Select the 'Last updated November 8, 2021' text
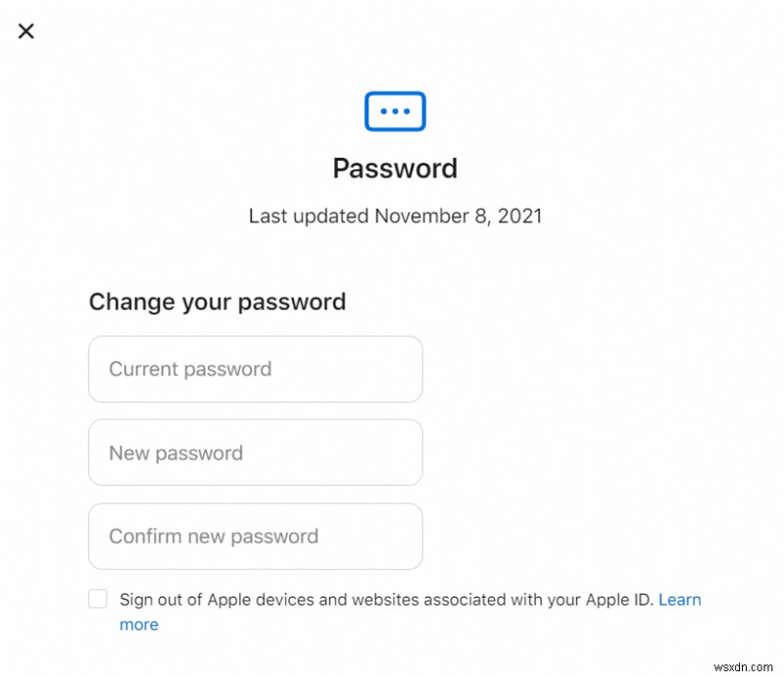 point(395,217)
